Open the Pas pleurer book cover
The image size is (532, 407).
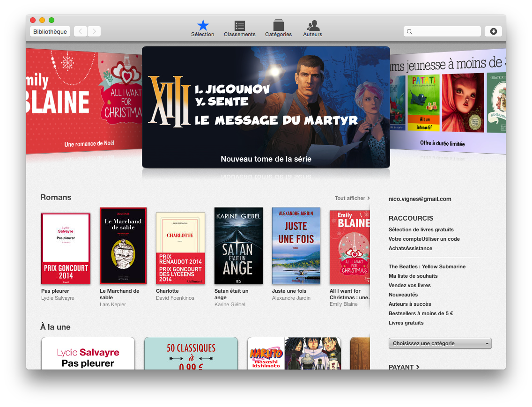click(66, 249)
